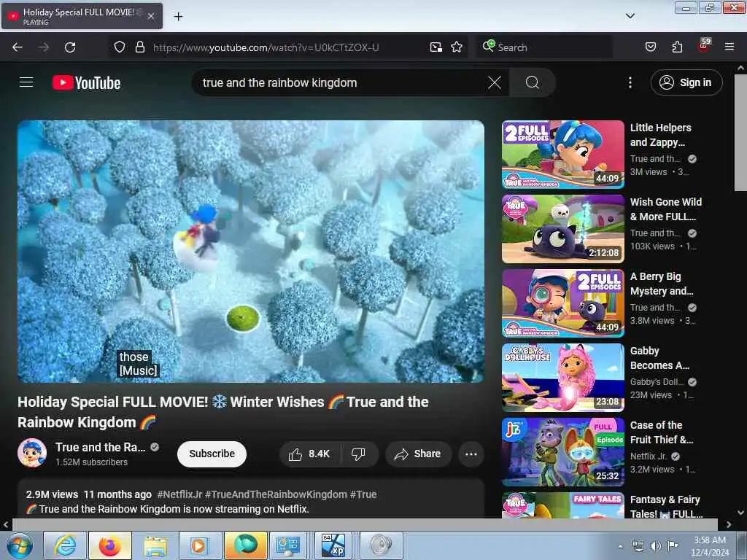
Task: Like the video with thumbs up
Action: coord(309,454)
